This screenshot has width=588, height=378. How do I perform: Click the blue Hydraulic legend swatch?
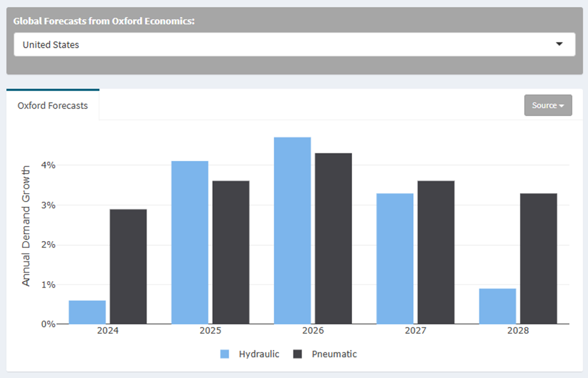coord(225,354)
